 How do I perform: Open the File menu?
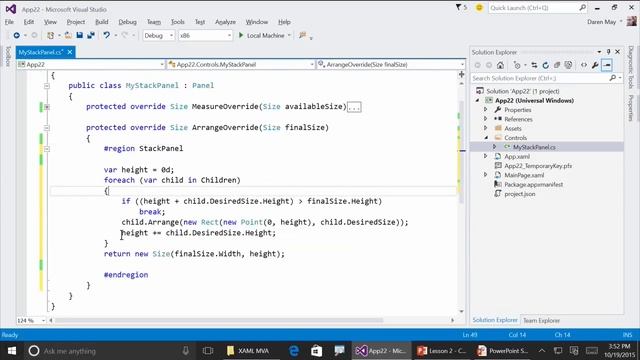[9, 22]
